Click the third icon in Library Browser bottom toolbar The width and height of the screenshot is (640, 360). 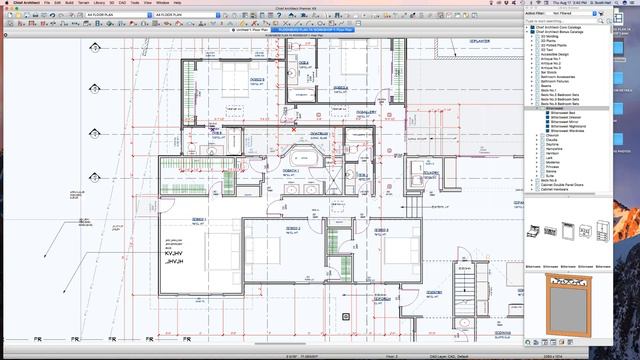click(x=545, y=342)
